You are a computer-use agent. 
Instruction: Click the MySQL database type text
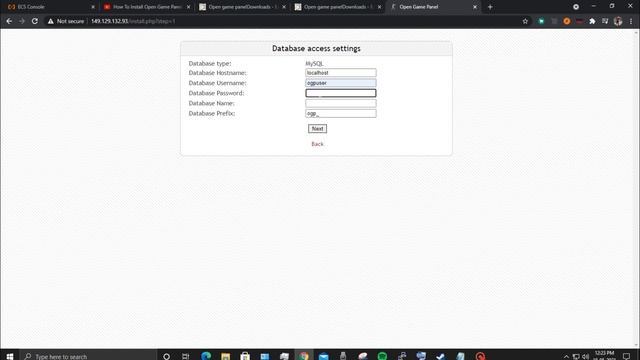[x=314, y=63]
